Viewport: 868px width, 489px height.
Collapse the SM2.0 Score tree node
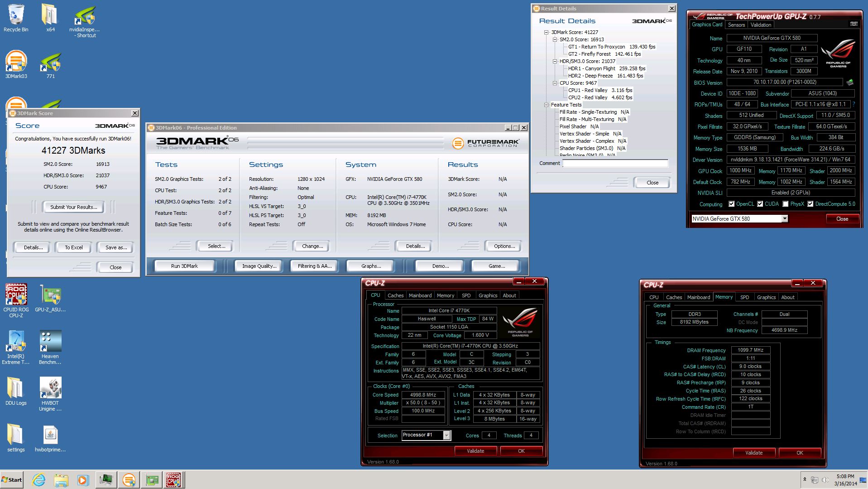[555, 39]
